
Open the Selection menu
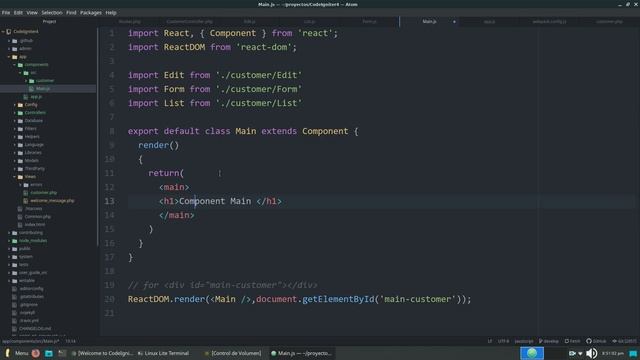point(52,13)
